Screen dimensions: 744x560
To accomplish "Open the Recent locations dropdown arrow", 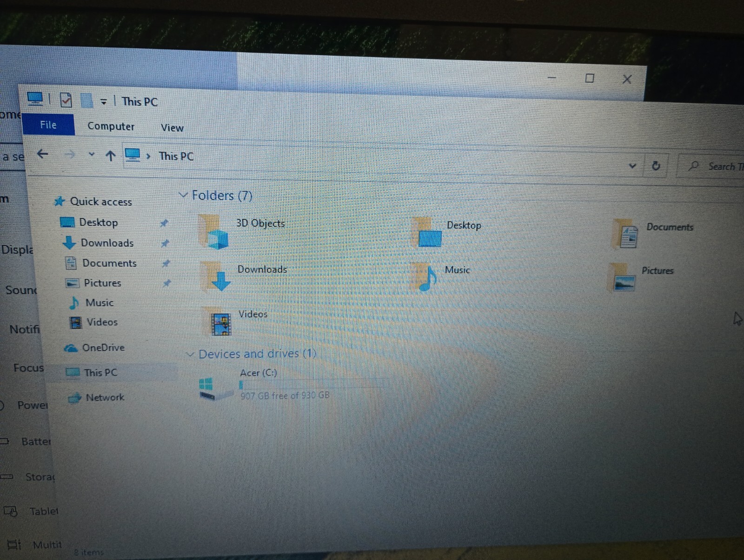I will pyautogui.click(x=92, y=155).
